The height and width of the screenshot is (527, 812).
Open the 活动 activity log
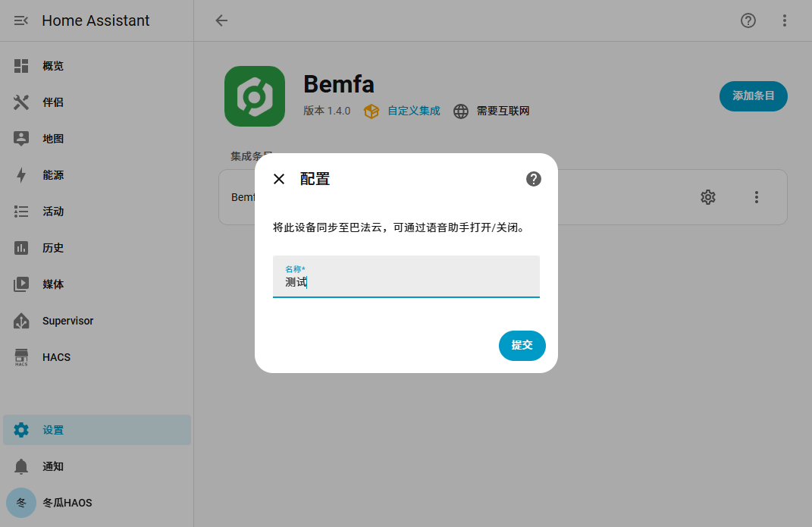(x=97, y=212)
